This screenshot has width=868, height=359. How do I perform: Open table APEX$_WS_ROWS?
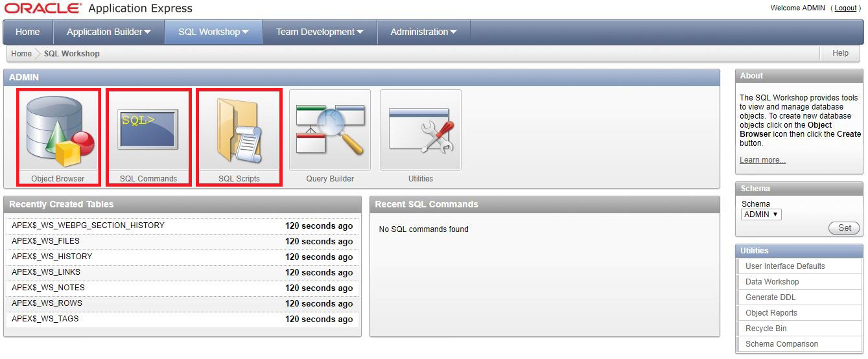[47, 303]
